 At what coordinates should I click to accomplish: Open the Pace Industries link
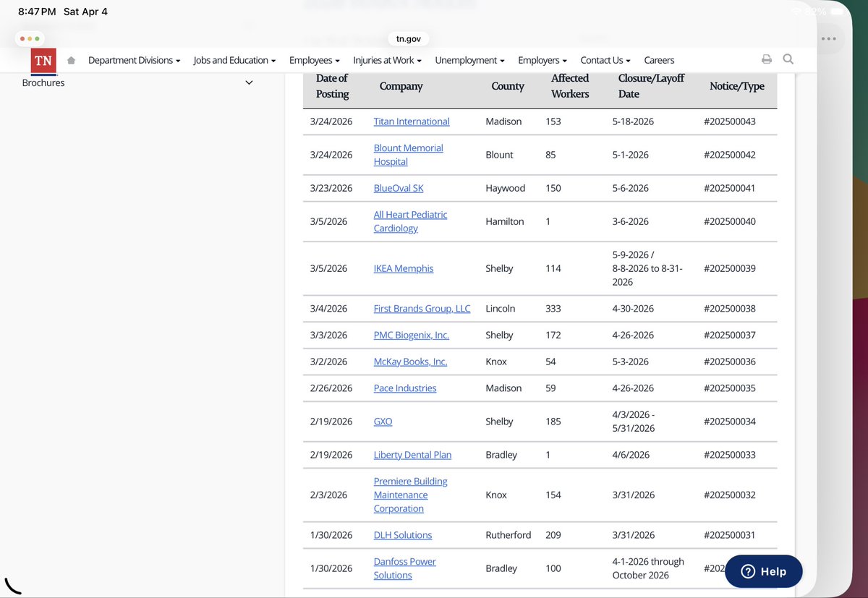405,388
